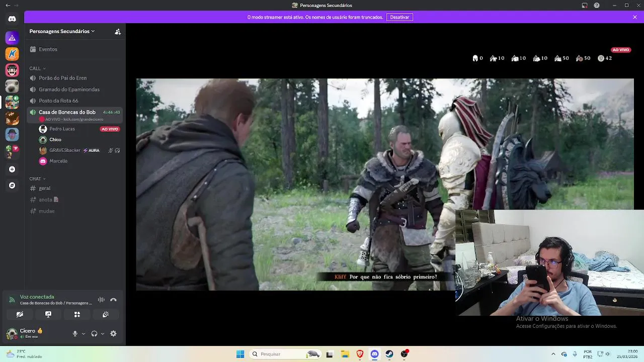The width and height of the screenshot is (644, 362).
Task: Open Steam from the taskbar
Action: pyautogui.click(x=389, y=354)
